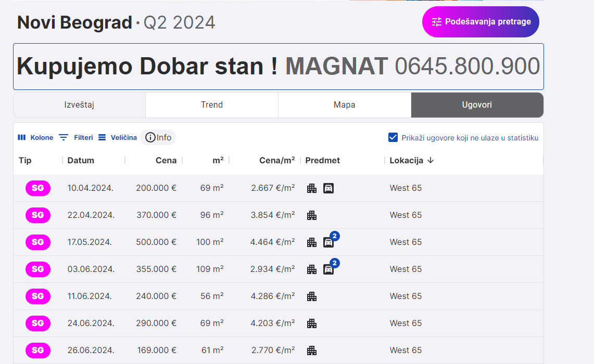This screenshot has height=364, width=594.
Task: Open the Info circle icon
Action: (x=150, y=138)
